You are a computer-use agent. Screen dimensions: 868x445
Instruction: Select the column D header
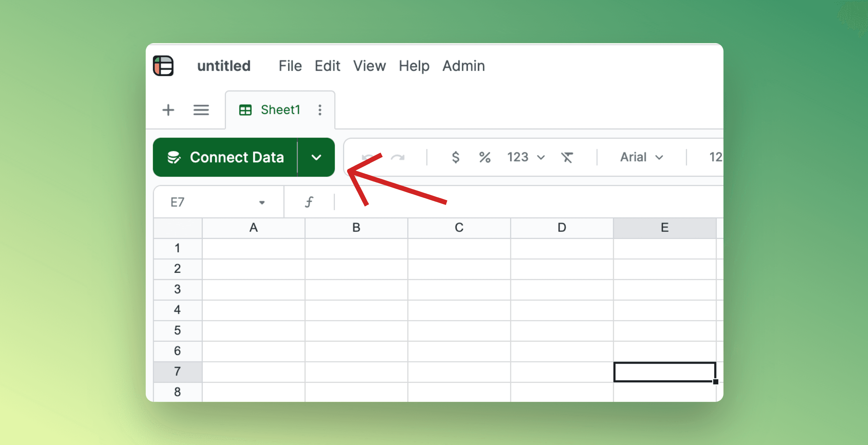[561, 228]
